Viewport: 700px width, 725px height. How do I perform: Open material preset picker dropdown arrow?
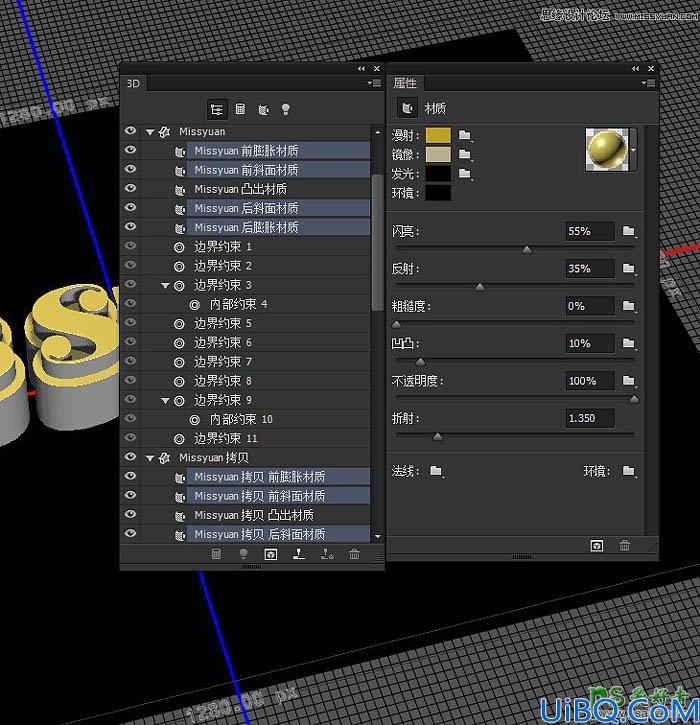click(x=633, y=150)
